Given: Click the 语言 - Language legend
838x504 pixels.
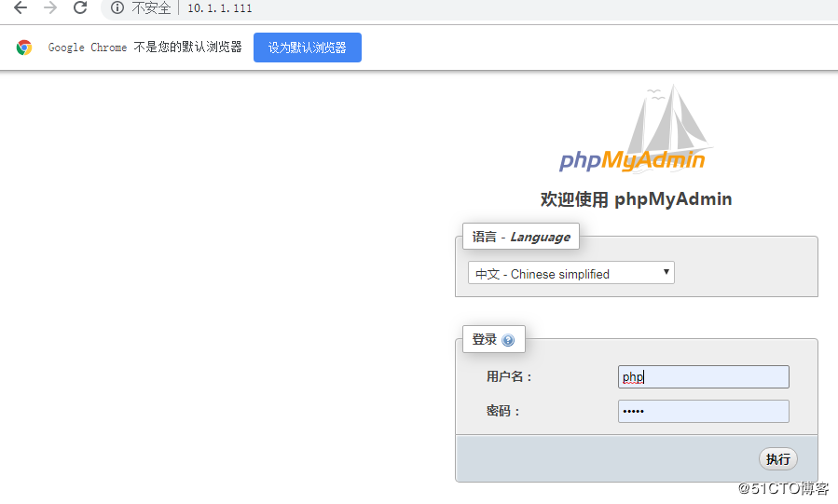Looking at the screenshot, I should click(x=521, y=237).
